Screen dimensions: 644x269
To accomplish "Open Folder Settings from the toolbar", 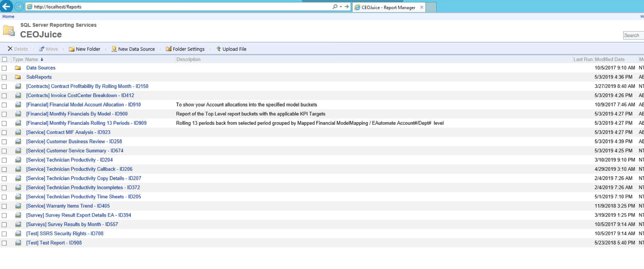I will pos(185,49).
